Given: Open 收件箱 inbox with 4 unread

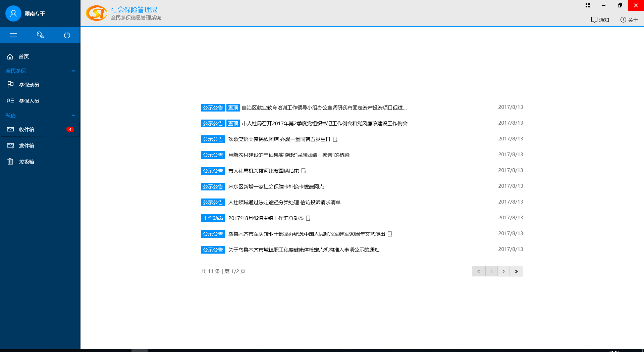Looking at the screenshot, I should point(27,129).
